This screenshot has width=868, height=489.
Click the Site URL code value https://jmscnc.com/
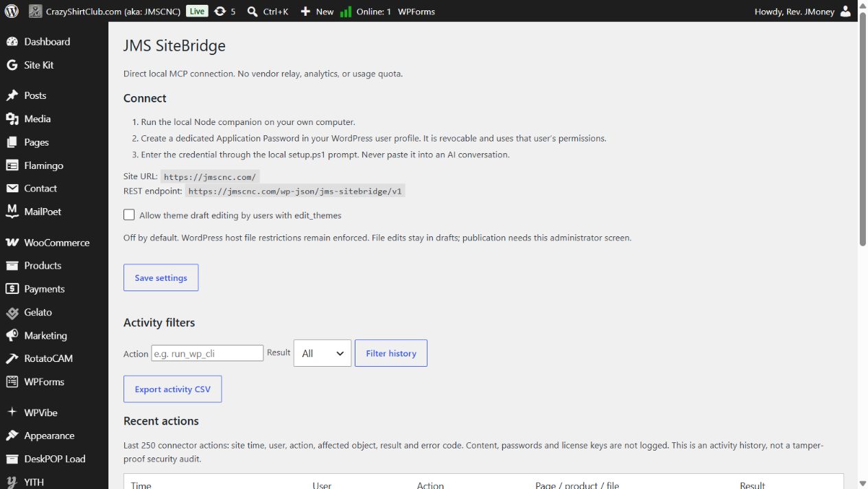210,177
